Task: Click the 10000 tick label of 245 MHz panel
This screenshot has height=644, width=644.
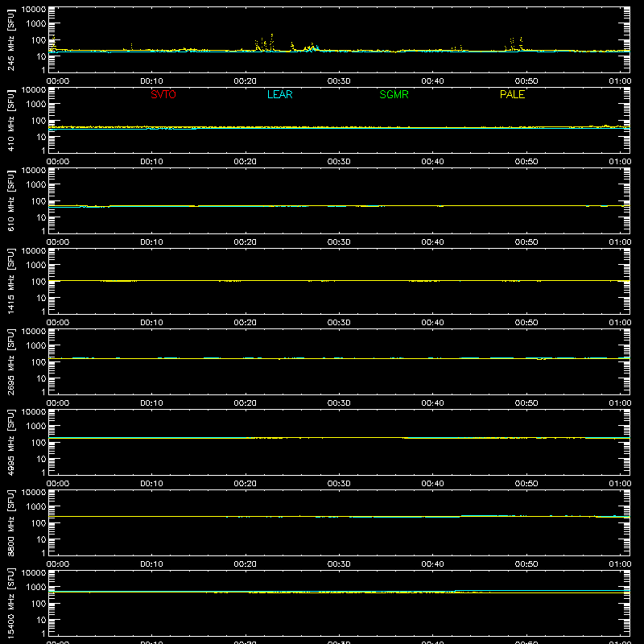Action: pos(34,10)
